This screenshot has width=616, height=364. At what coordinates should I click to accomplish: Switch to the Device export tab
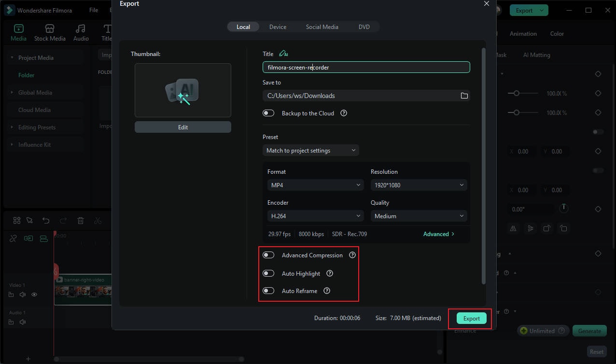tap(278, 27)
